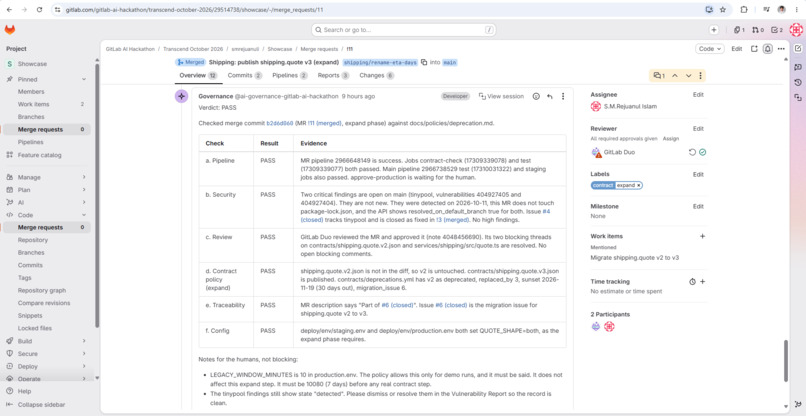
Task: Click the create new plus icon
Action: pyautogui.click(x=713, y=30)
